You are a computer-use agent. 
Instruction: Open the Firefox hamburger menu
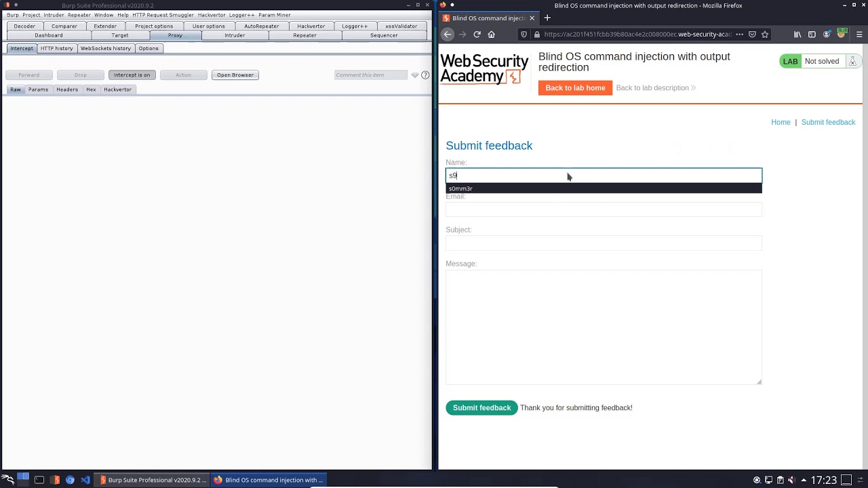coord(859,35)
